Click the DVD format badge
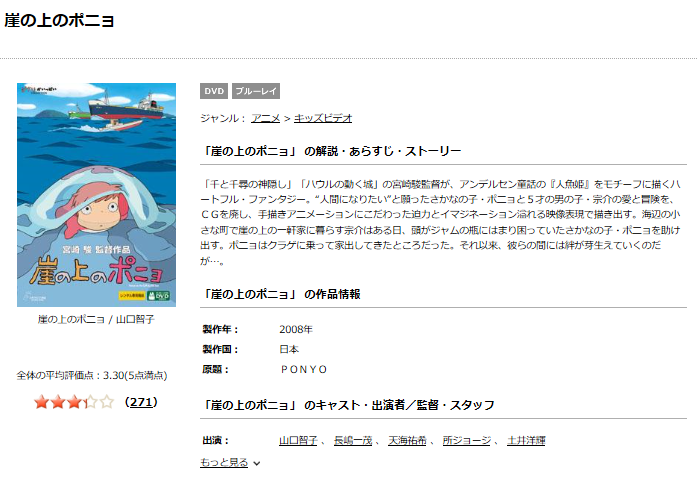Screen dimensions: 697x483 click(x=214, y=91)
